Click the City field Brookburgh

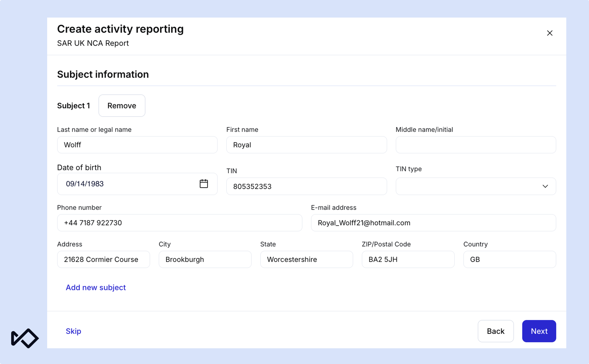coord(205,259)
